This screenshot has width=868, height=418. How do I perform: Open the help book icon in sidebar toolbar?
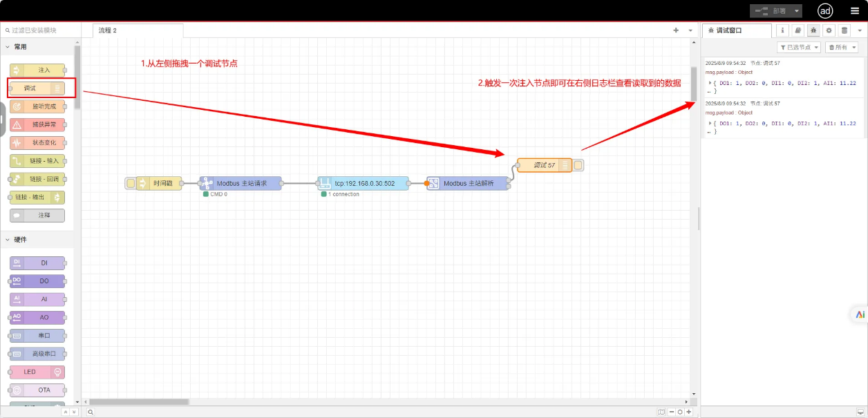(x=798, y=30)
